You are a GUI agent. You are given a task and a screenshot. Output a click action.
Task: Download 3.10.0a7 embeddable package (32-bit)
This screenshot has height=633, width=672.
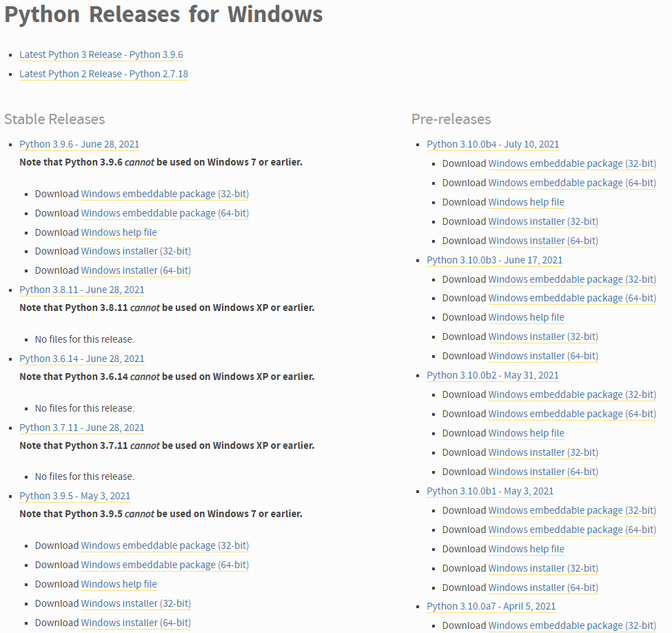tap(572, 625)
